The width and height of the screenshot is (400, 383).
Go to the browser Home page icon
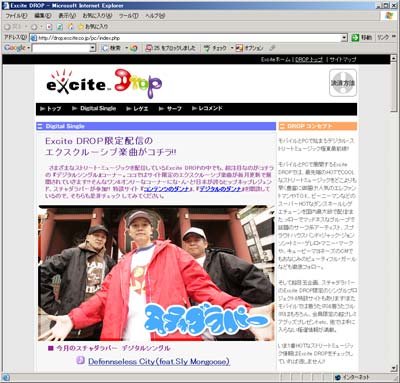tap(70, 27)
